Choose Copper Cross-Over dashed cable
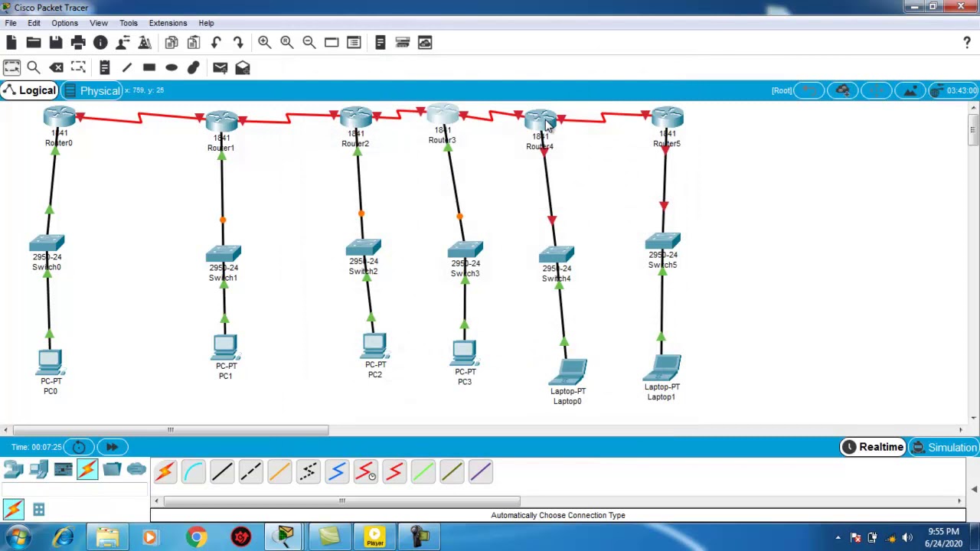Screen dimensions: 980x551 251,472
